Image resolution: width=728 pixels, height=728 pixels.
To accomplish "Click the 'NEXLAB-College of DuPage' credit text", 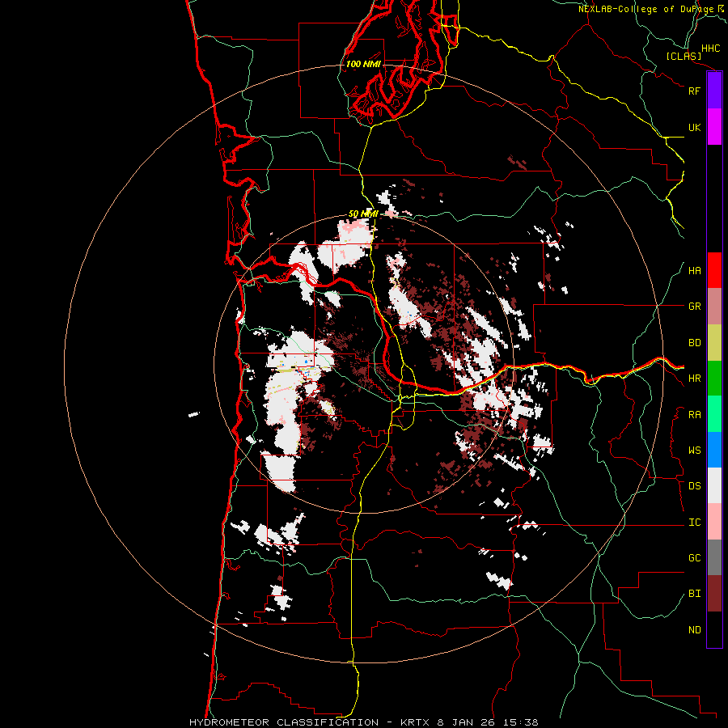I will pyautogui.click(x=645, y=9).
